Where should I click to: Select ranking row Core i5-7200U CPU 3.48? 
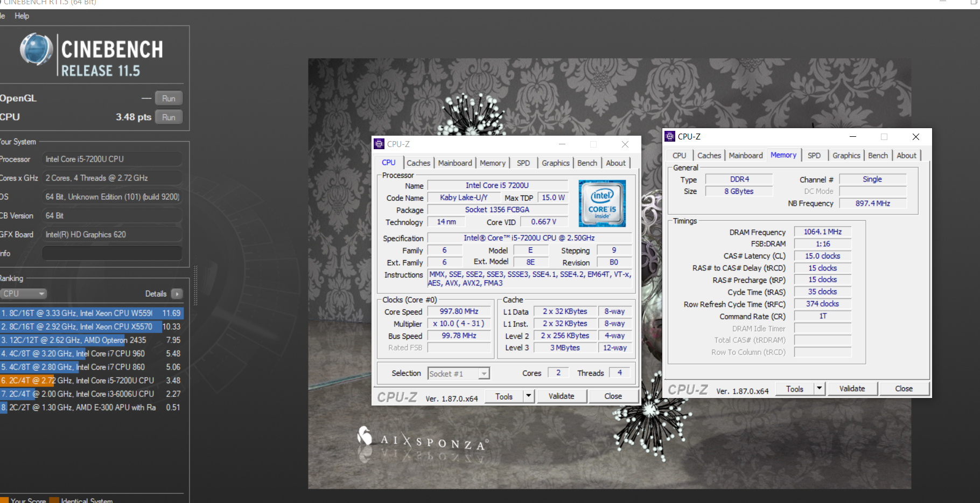coord(92,380)
